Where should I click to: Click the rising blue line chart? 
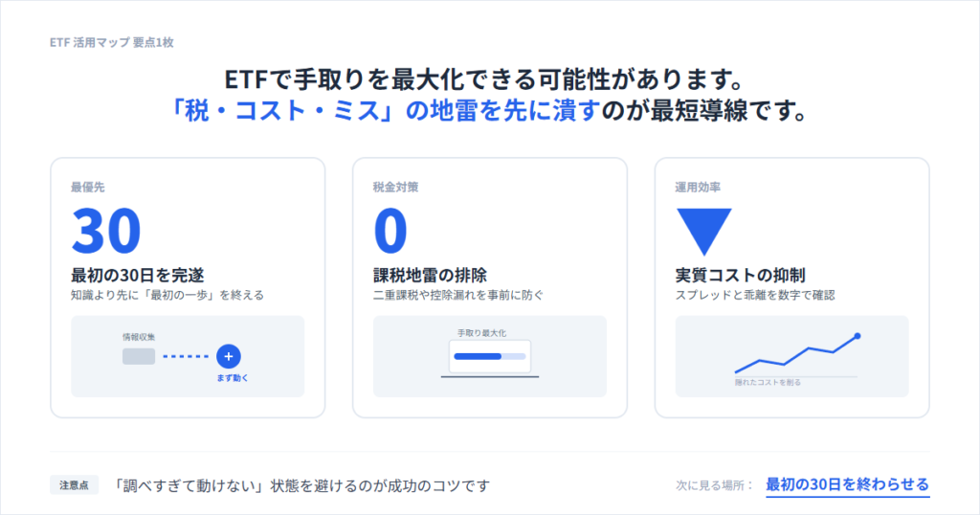point(794,354)
